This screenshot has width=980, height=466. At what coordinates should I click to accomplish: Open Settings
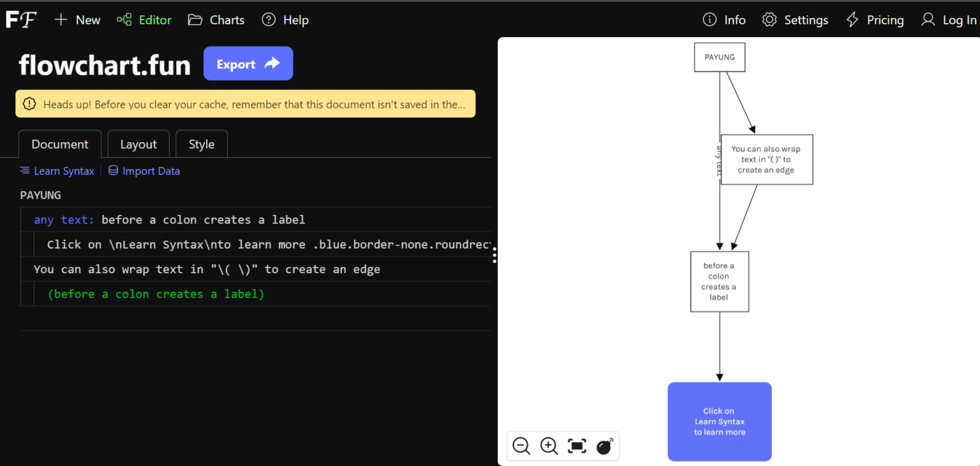pyautogui.click(x=795, y=20)
